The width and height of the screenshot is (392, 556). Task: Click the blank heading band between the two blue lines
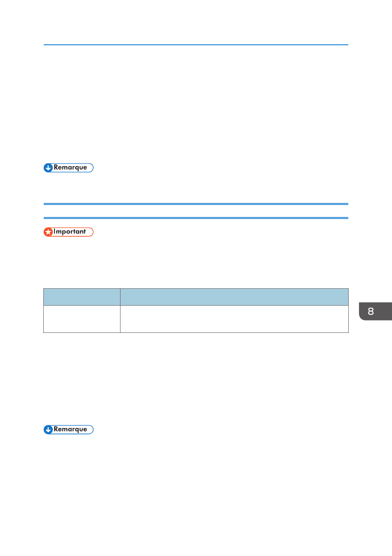click(x=196, y=211)
